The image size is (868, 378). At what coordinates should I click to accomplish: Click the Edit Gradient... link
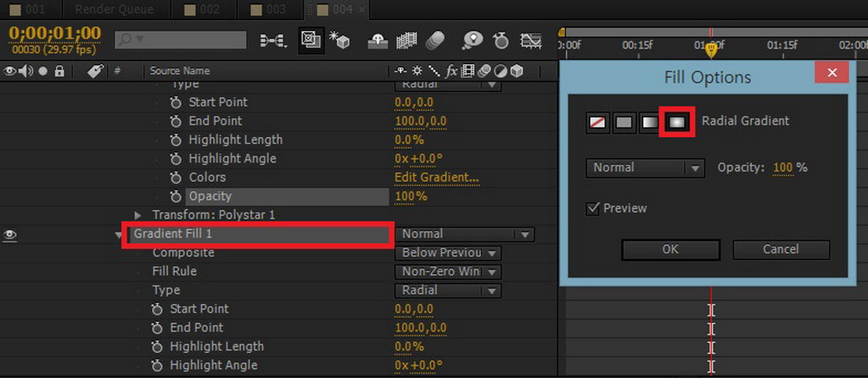[x=437, y=178]
